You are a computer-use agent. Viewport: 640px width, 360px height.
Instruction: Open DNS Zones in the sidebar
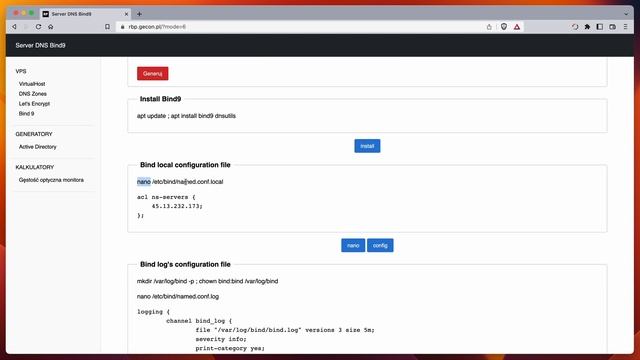coord(33,93)
